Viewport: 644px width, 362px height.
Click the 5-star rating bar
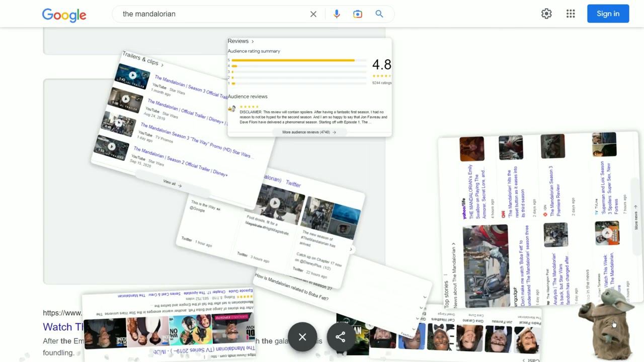(x=299, y=60)
